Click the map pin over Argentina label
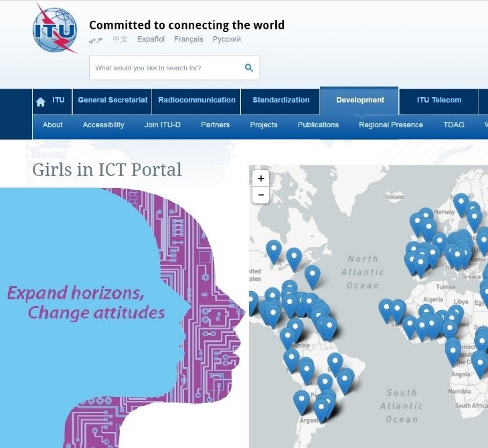This screenshot has height=448, width=488. [x=321, y=410]
